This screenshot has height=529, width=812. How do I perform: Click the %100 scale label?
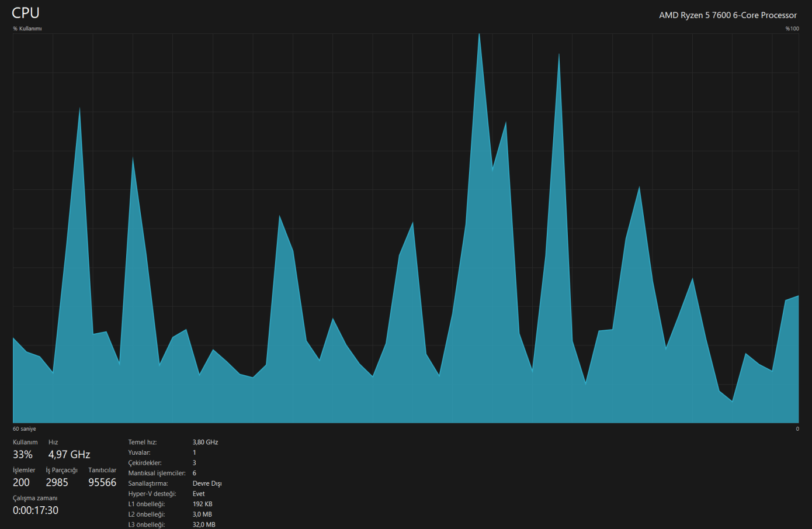coord(792,29)
